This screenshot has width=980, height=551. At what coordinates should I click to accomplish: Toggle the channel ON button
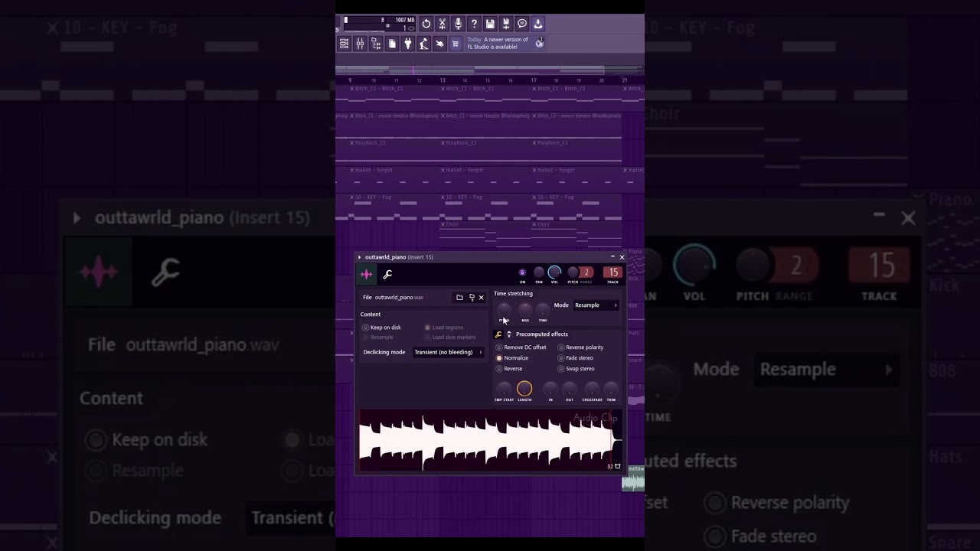pyautogui.click(x=522, y=272)
